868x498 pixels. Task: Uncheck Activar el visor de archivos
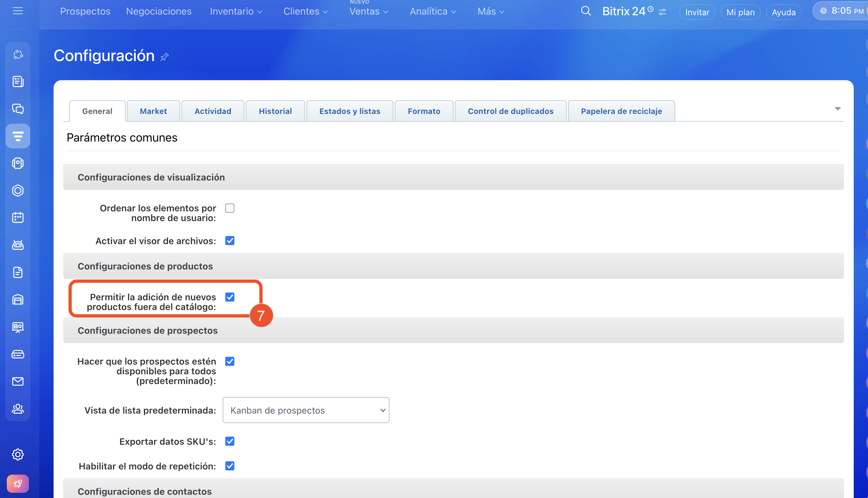[230, 241]
